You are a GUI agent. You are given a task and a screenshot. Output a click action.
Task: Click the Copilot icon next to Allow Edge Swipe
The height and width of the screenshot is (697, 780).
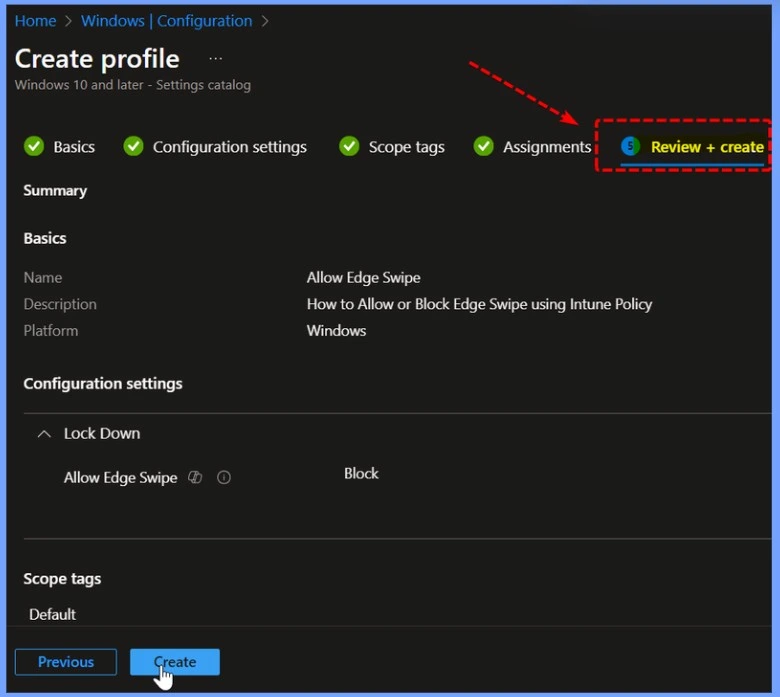195,478
